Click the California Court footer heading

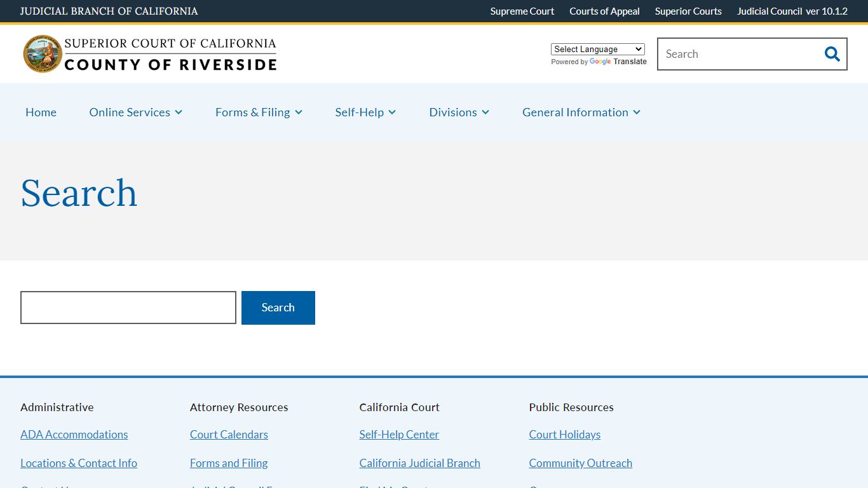(x=400, y=407)
